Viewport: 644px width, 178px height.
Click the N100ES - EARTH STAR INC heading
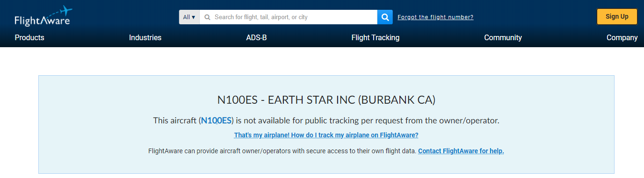click(x=326, y=100)
